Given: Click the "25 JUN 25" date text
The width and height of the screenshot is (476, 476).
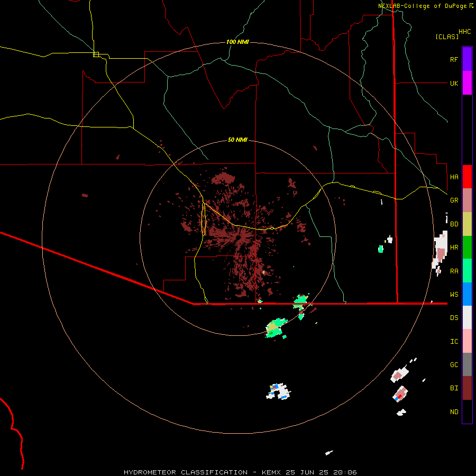Looking at the screenshot, I should [307, 472].
